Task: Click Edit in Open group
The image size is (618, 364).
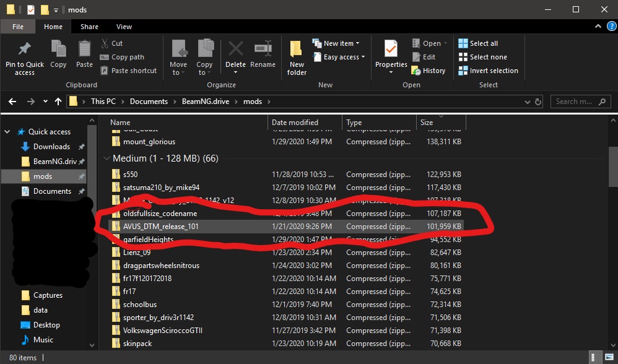Action: tap(424, 57)
